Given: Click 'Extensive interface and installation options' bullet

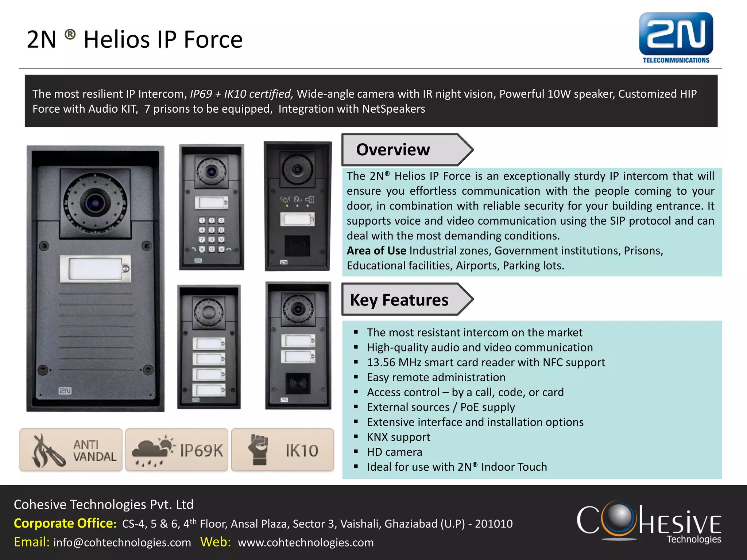Looking at the screenshot, I should (475, 422).
